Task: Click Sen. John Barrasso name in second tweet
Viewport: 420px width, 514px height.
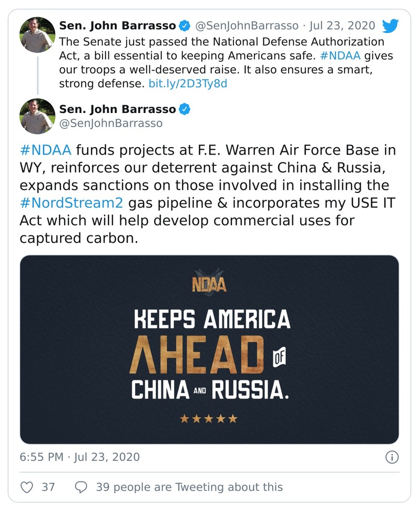Action: tap(117, 109)
